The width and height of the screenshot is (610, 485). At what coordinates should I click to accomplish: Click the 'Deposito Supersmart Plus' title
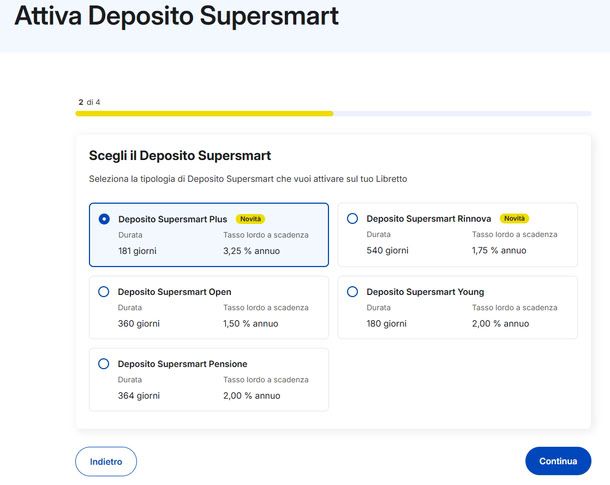coord(173,219)
